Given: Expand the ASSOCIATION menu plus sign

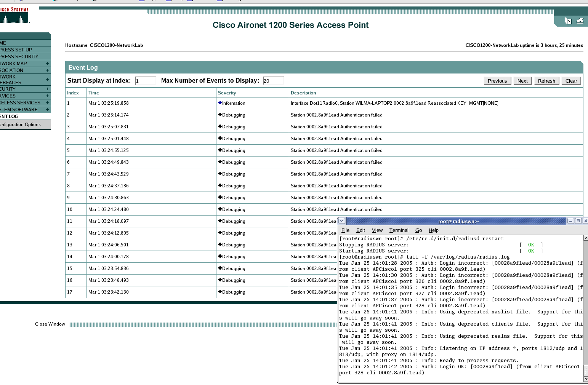Looking at the screenshot, I should (48, 70).
